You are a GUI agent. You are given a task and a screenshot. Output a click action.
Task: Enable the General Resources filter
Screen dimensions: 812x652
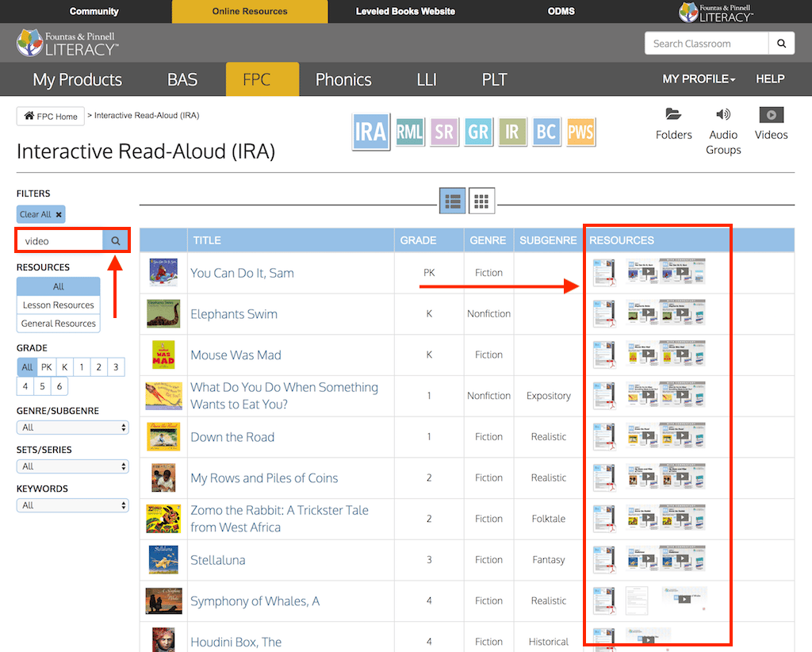point(58,323)
